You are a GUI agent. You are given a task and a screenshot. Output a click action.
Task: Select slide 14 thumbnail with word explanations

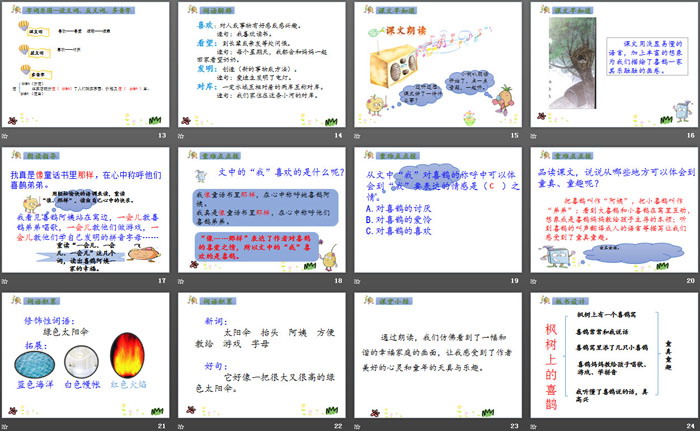pyautogui.click(x=262, y=65)
